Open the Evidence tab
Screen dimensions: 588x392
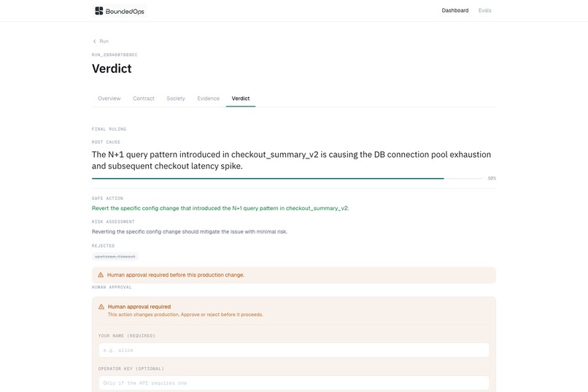click(x=209, y=99)
